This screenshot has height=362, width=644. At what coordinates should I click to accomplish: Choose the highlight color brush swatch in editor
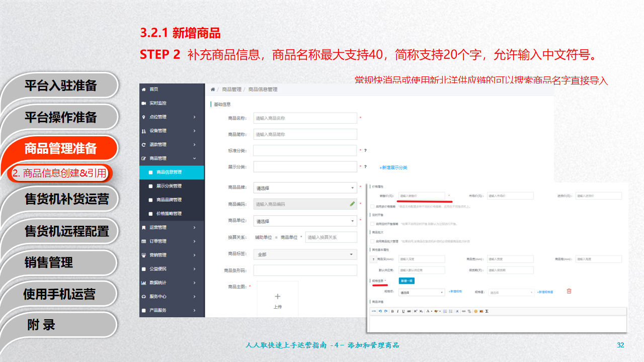[x=436, y=311]
